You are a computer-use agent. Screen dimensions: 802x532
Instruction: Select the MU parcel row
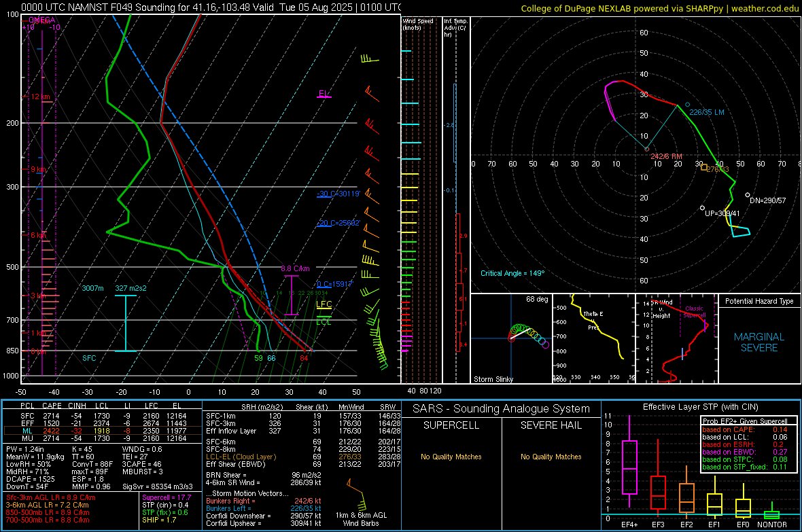click(x=103, y=438)
